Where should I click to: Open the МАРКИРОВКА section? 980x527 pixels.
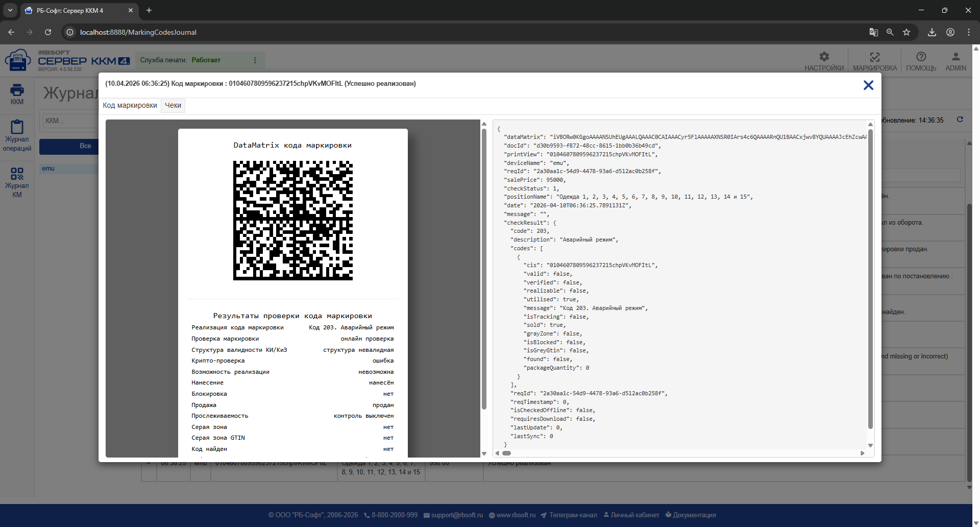coord(875,61)
